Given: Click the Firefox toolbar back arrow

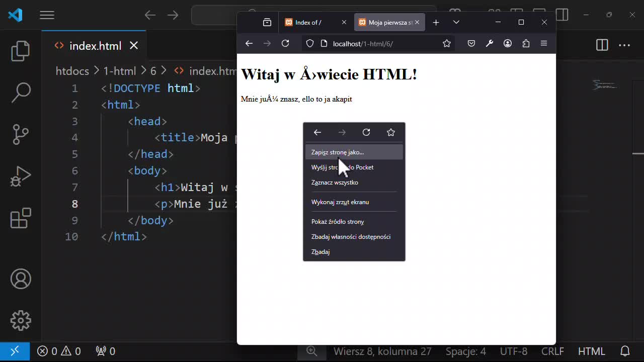Looking at the screenshot, I should [x=249, y=44].
